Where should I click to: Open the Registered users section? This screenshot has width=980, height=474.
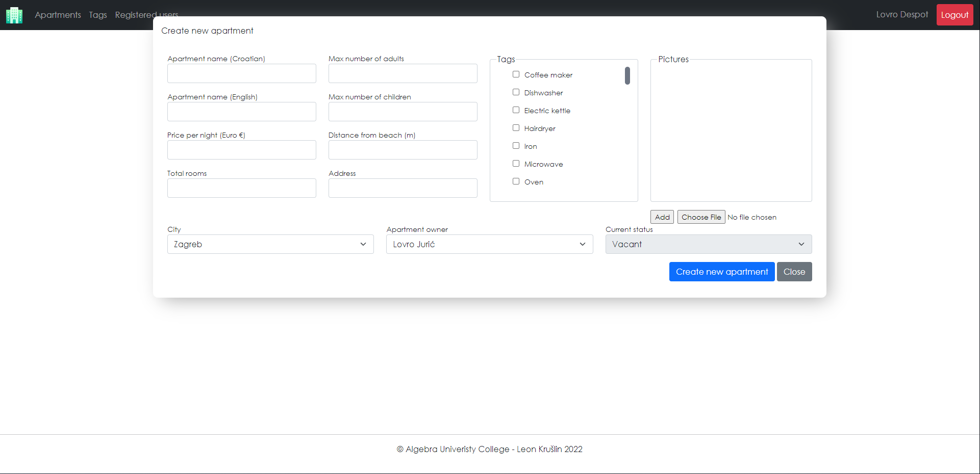146,15
